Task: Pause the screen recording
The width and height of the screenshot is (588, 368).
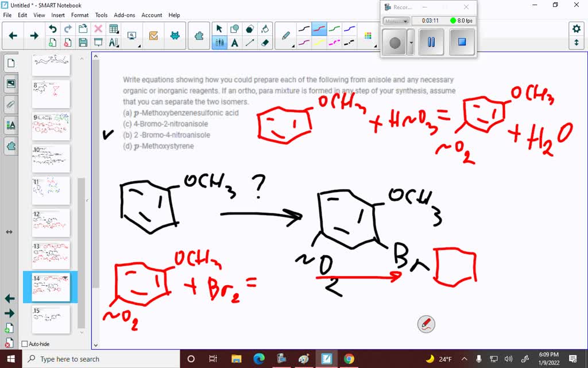Action: (431, 41)
